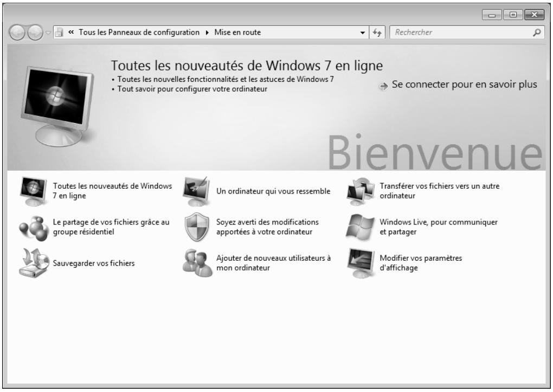Maximize the Mise en route window
The width and height of the screenshot is (553, 392).
point(513,15)
